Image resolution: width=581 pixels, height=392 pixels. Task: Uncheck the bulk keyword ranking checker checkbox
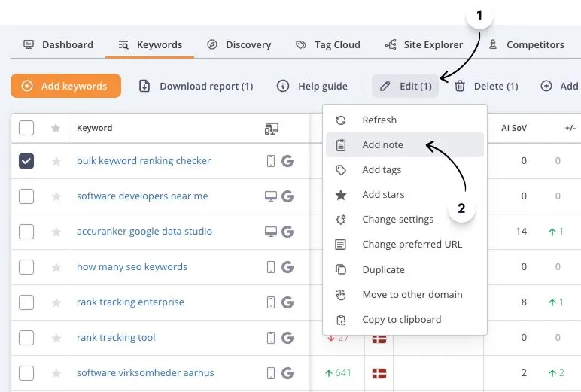tap(26, 161)
